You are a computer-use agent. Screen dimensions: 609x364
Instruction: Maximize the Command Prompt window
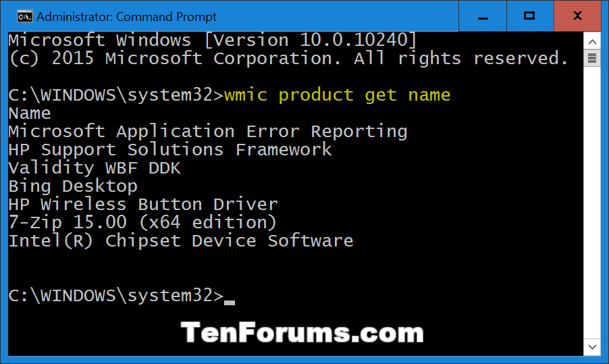click(x=530, y=16)
